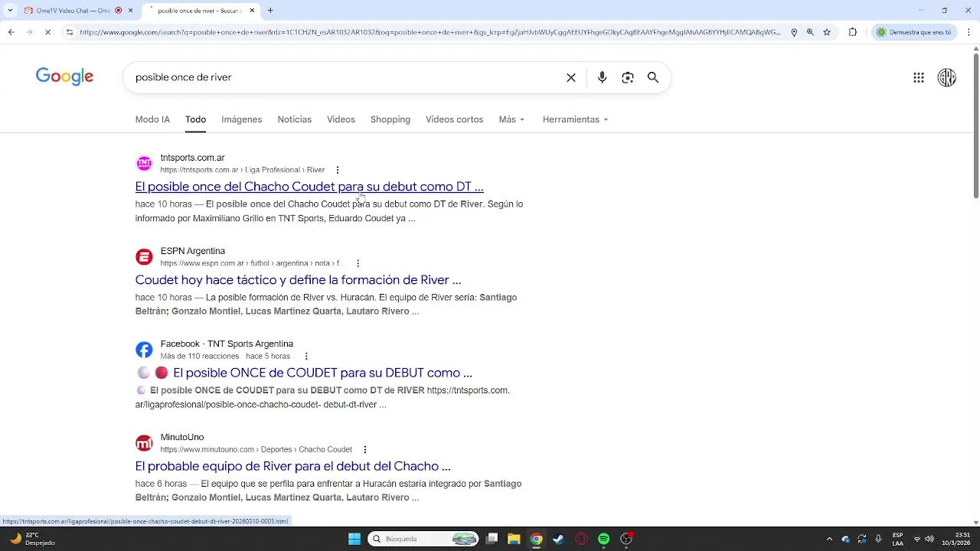The width and height of the screenshot is (980, 551).
Task: Bookmark this page with the star icon
Action: [827, 32]
